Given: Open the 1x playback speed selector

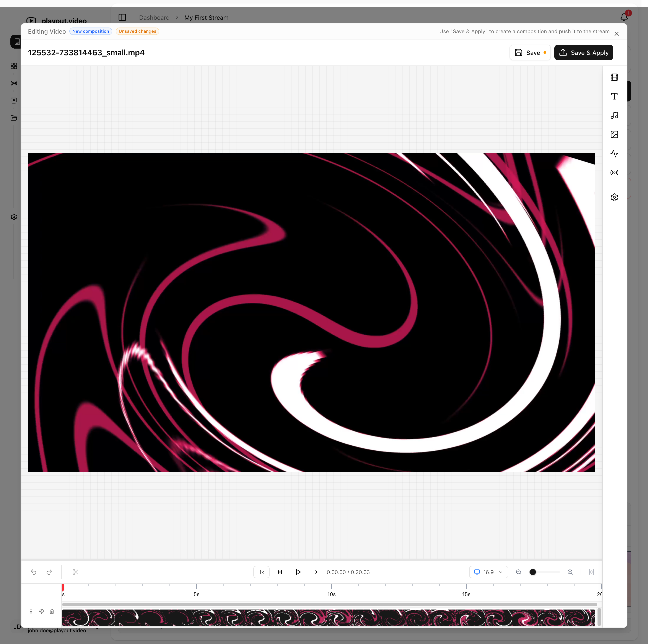Looking at the screenshot, I should coord(261,572).
